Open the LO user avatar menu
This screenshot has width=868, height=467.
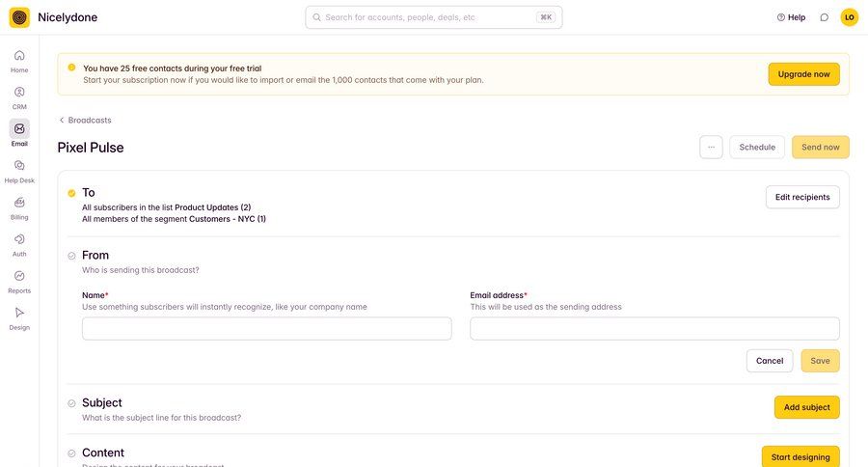click(x=849, y=17)
